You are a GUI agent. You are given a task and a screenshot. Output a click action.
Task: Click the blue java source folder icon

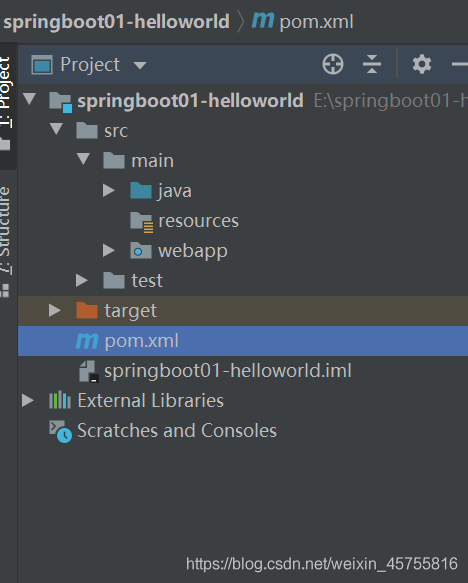[141, 190]
